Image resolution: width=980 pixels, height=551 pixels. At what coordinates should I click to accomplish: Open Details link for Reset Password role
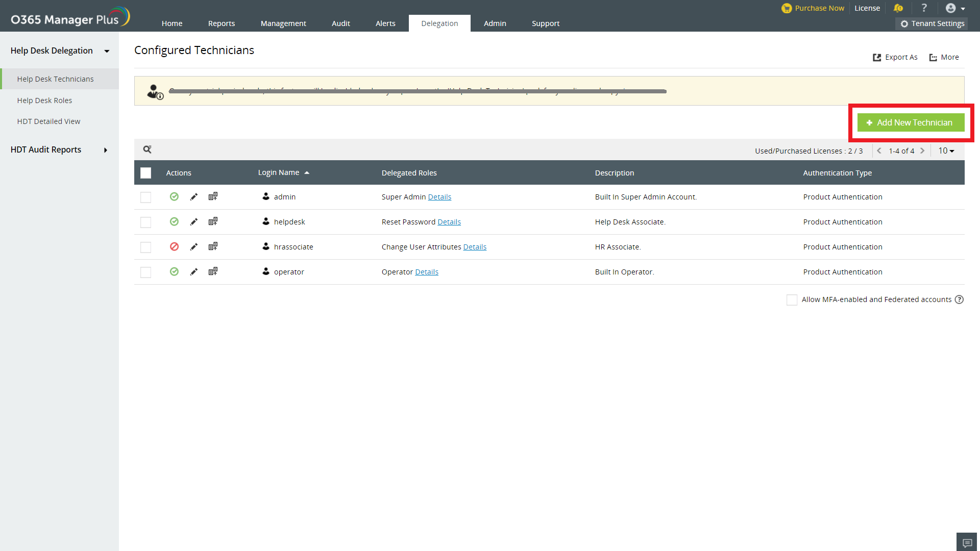(x=449, y=222)
